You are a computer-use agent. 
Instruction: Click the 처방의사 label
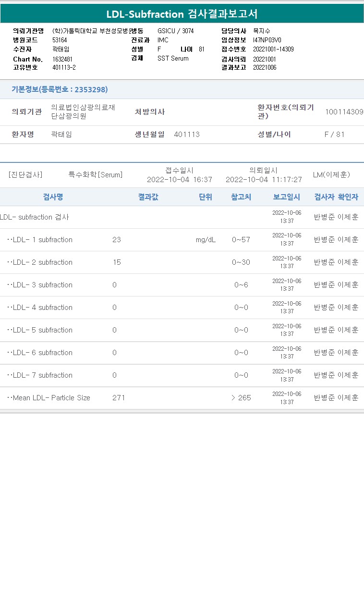tap(150, 111)
